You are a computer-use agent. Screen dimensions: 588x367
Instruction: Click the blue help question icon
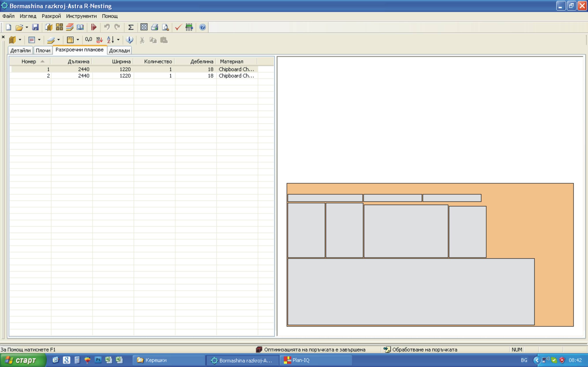202,27
